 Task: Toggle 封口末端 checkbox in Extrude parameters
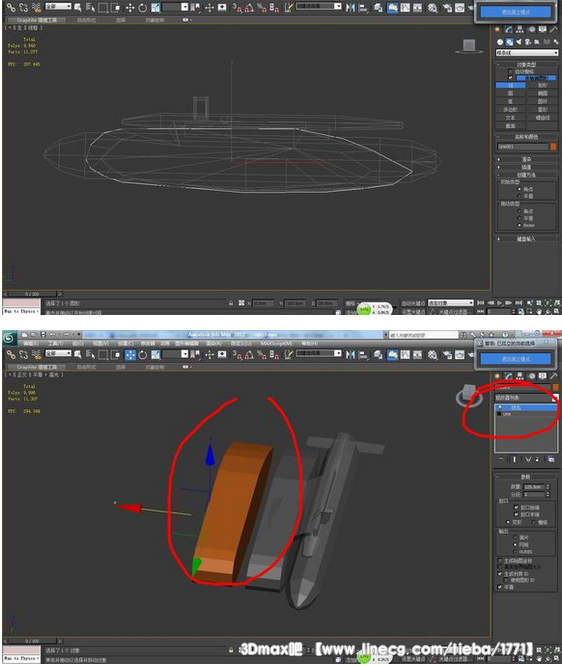[516, 514]
